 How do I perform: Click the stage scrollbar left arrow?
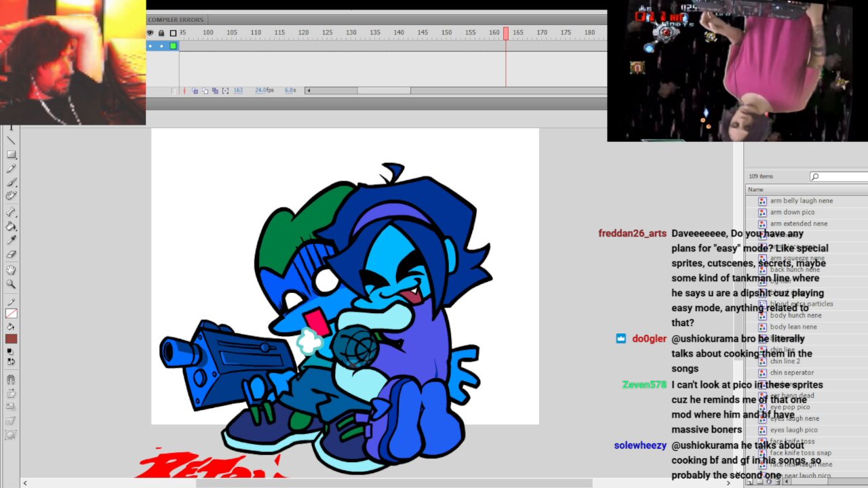[x=26, y=483]
